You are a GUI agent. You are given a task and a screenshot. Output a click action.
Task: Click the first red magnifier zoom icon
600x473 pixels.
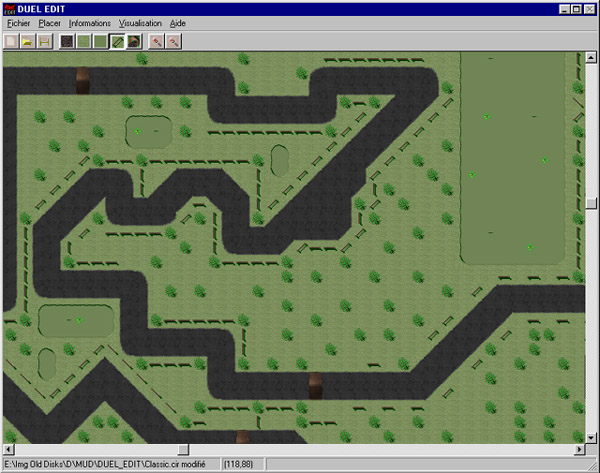(x=157, y=41)
